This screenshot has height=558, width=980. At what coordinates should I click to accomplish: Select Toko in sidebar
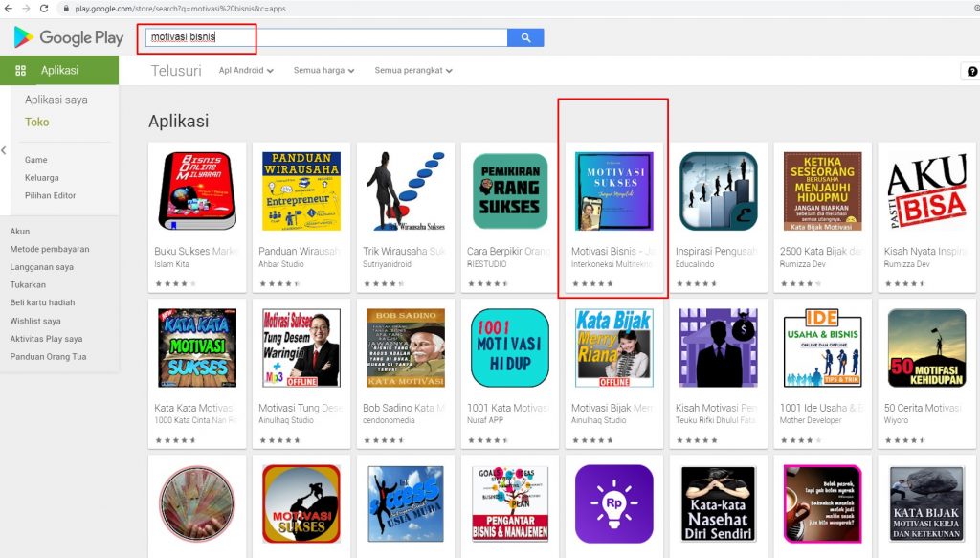pos(37,123)
